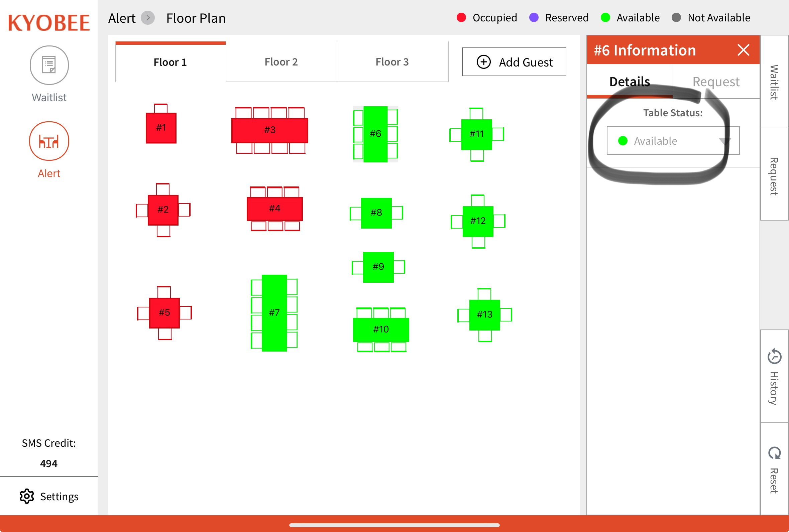This screenshot has height=532, width=789.
Task: Switch to Floor 3 tab
Action: pos(392,62)
